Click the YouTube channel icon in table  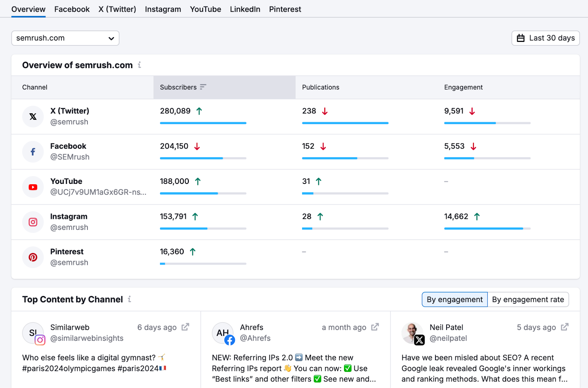tap(33, 187)
